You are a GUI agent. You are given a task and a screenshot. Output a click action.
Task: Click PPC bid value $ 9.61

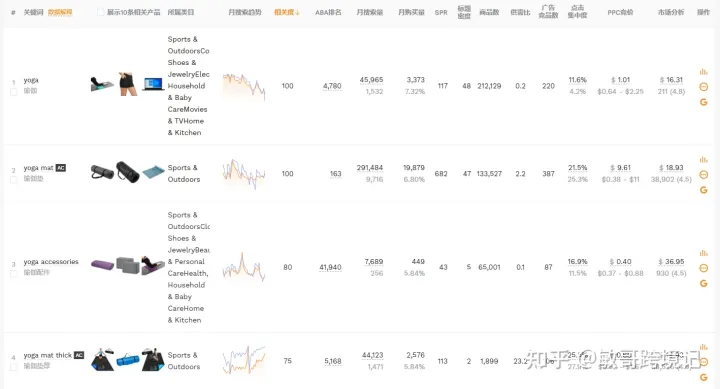point(620,168)
